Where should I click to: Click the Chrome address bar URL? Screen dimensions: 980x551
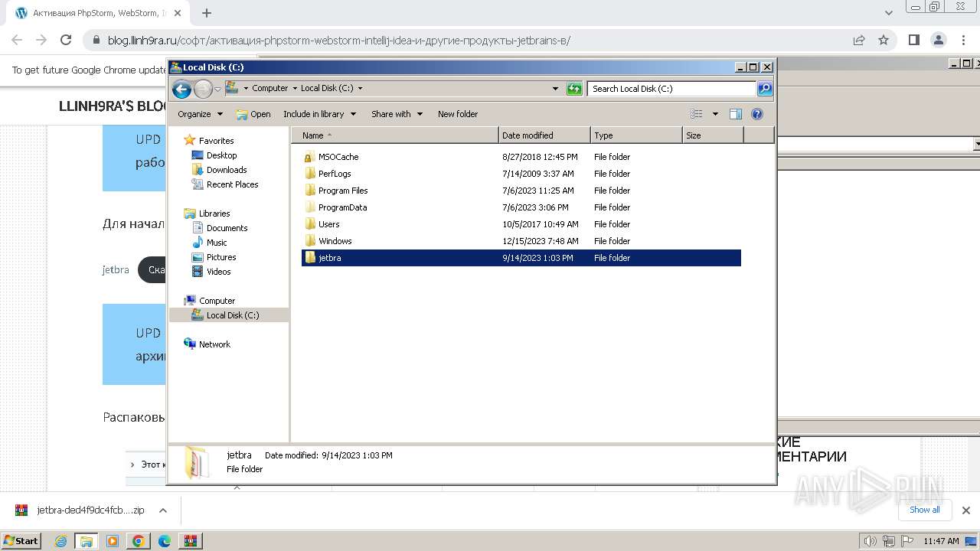pos(339,41)
